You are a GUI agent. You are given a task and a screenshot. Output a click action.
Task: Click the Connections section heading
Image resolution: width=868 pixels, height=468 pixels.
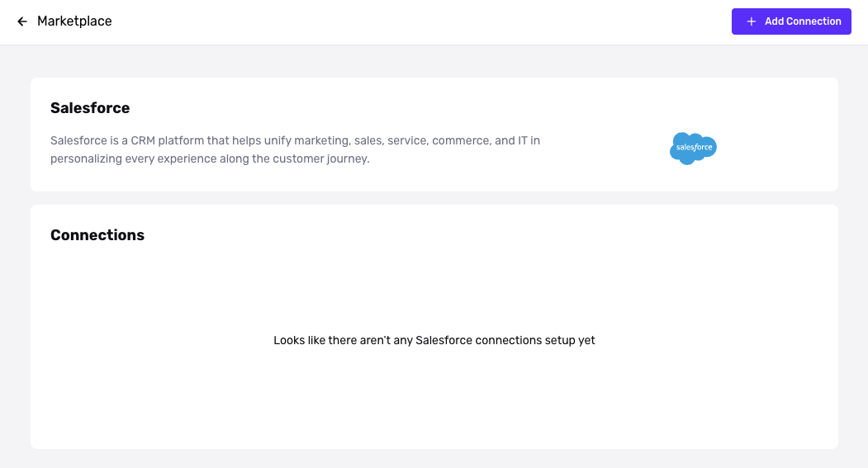click(x=97, y=235)
